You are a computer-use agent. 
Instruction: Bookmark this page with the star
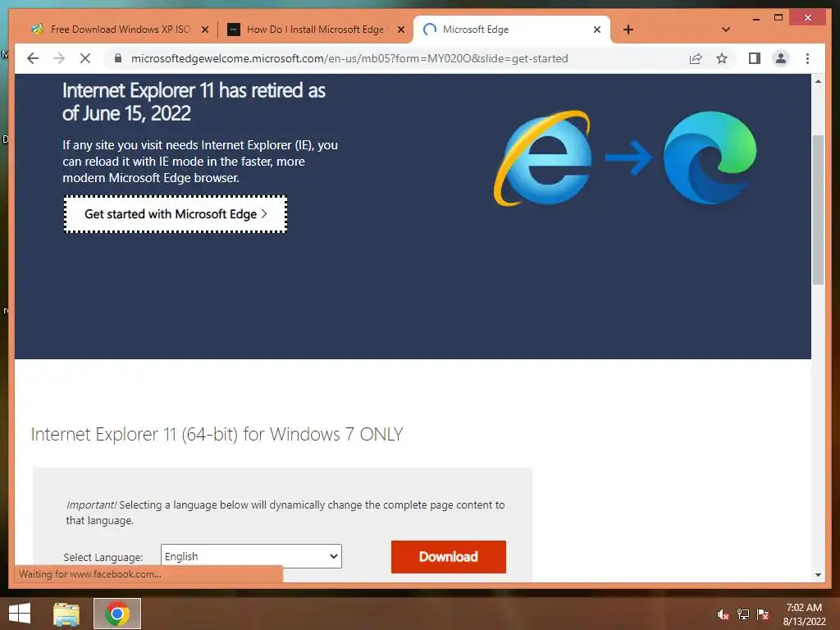point(722,58)
